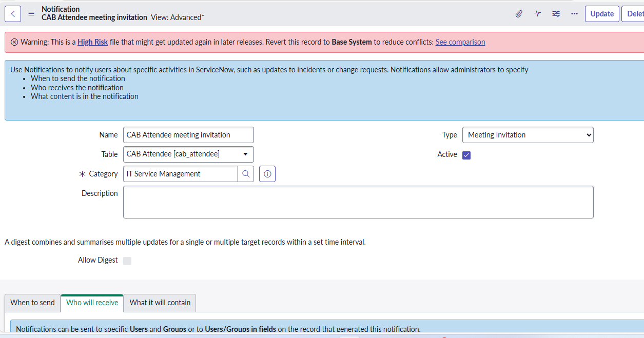
Task: Open the activity stream icon
Action: tap(537, 14)
